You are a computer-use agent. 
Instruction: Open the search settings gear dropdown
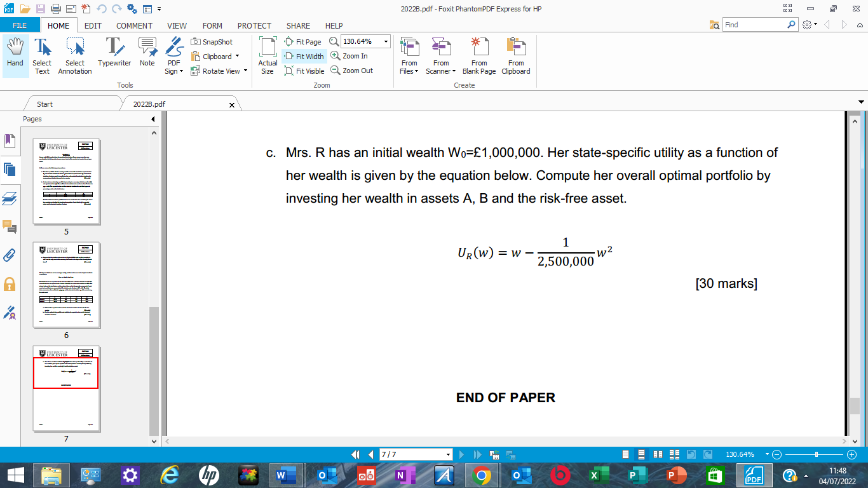(x=810, y=25)
